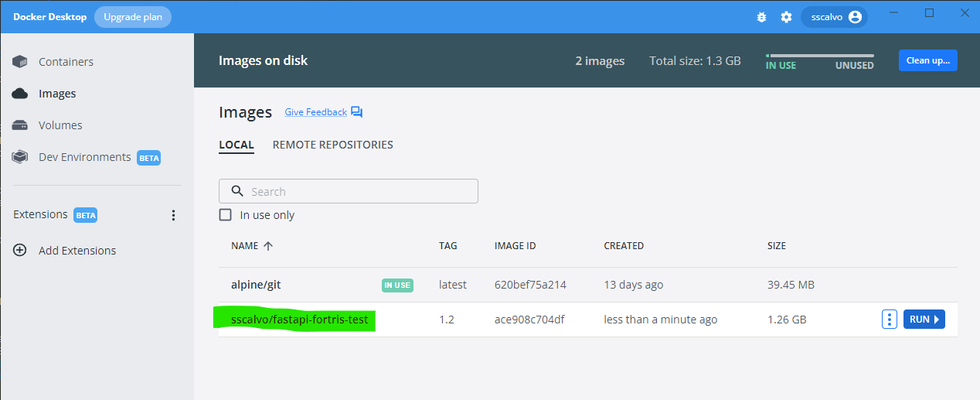
Task: Click the IMAGE ID column header
Action: pos(516,246)
